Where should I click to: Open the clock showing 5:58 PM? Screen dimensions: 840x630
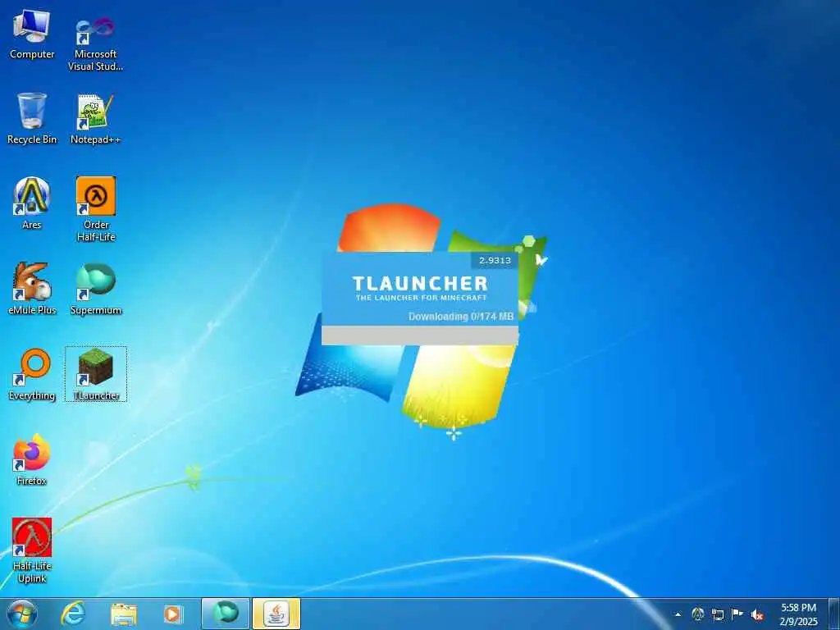pos(798,614)
